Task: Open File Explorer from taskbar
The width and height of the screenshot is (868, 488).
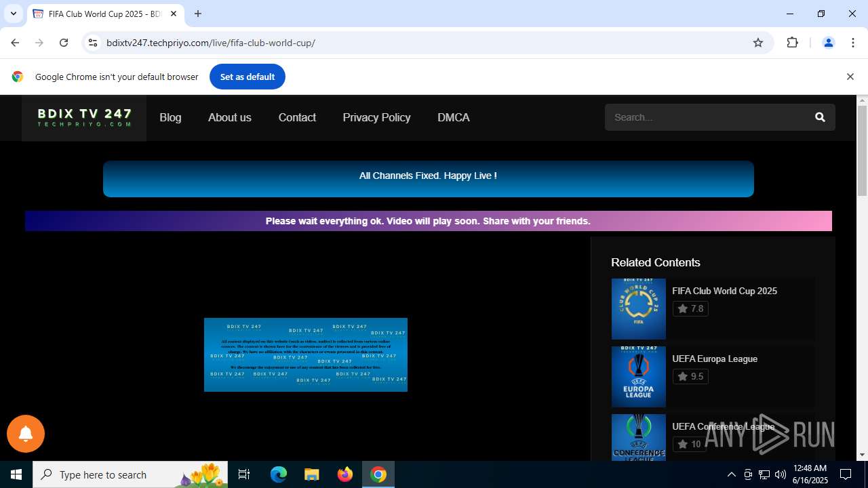Action: pos(312,474)
